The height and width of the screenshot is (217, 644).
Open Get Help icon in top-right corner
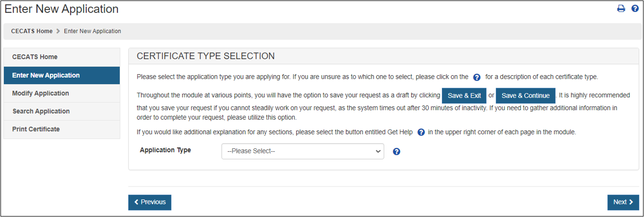click(635, 9)
